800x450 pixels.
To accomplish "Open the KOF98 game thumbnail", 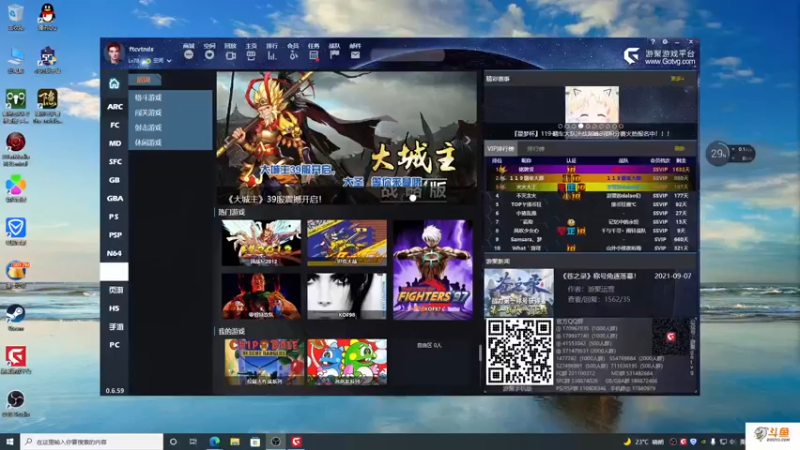I will tap(347, 296).
